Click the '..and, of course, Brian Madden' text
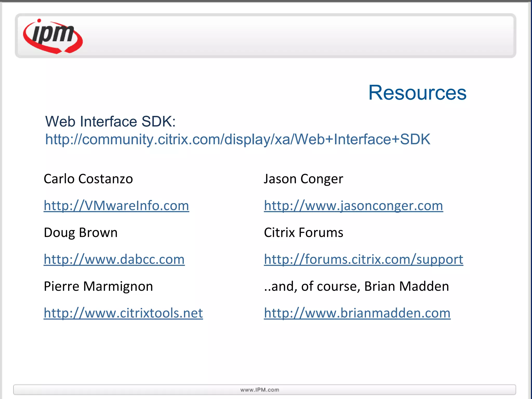This screenshot has width=532, height=399. click(x=356, y=286)
